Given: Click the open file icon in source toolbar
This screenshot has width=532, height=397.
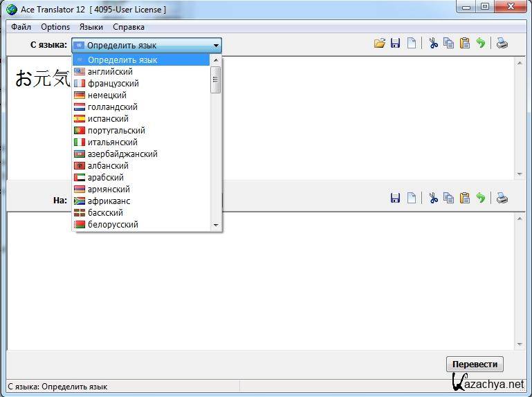Looking at the screenshot, I should pyautogui.click(x=379, y=44).
